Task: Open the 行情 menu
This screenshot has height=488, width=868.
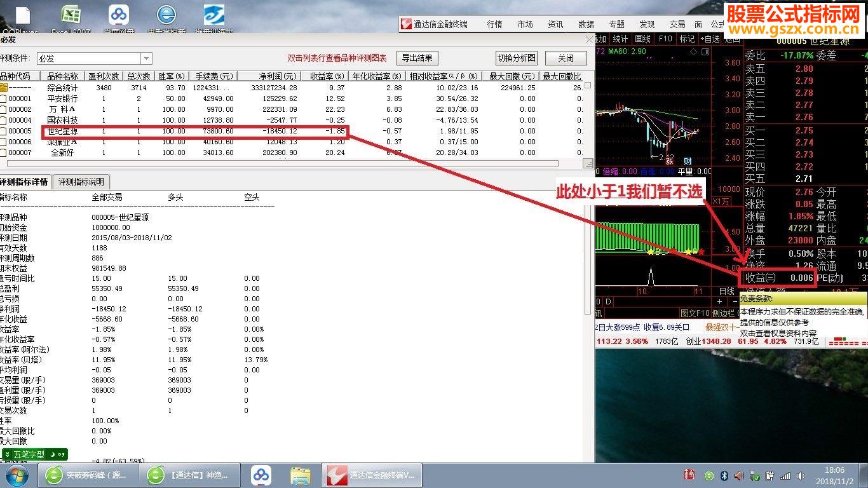Action: tap(494, 24)
